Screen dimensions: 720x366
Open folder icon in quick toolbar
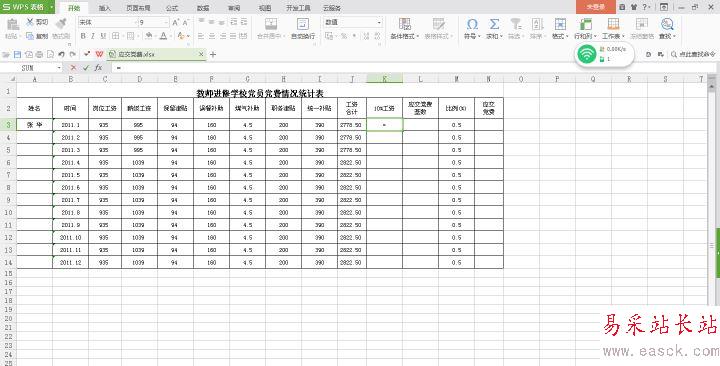(x=6, y=54)
